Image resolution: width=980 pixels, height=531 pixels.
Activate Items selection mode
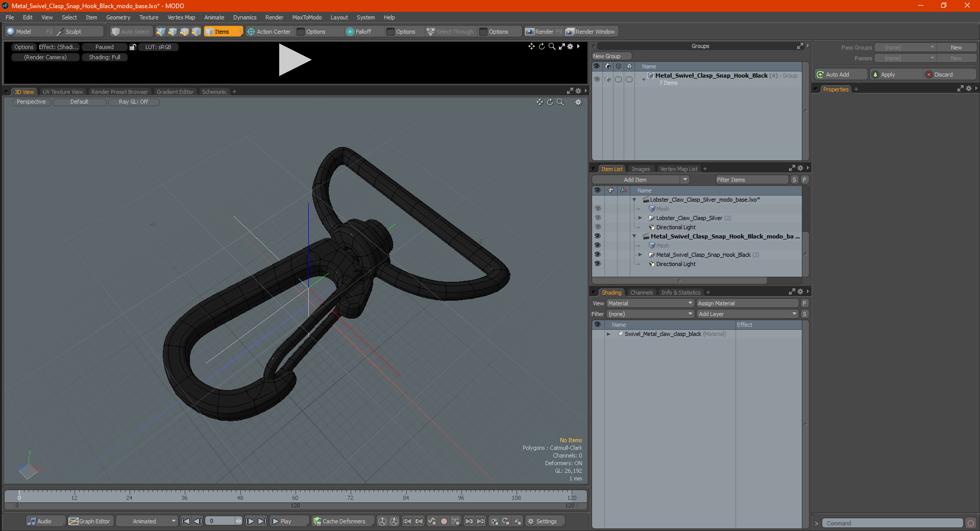tap(223, 32)
